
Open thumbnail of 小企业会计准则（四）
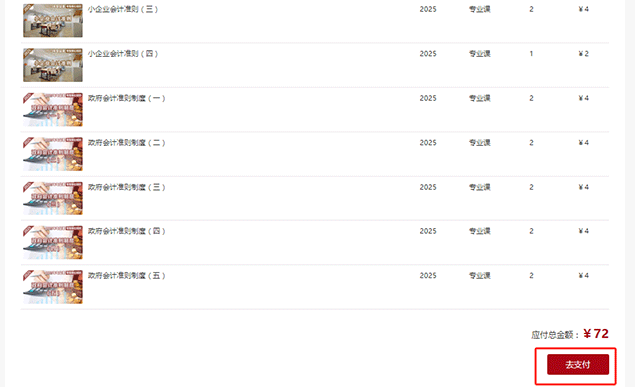[53, 65]
